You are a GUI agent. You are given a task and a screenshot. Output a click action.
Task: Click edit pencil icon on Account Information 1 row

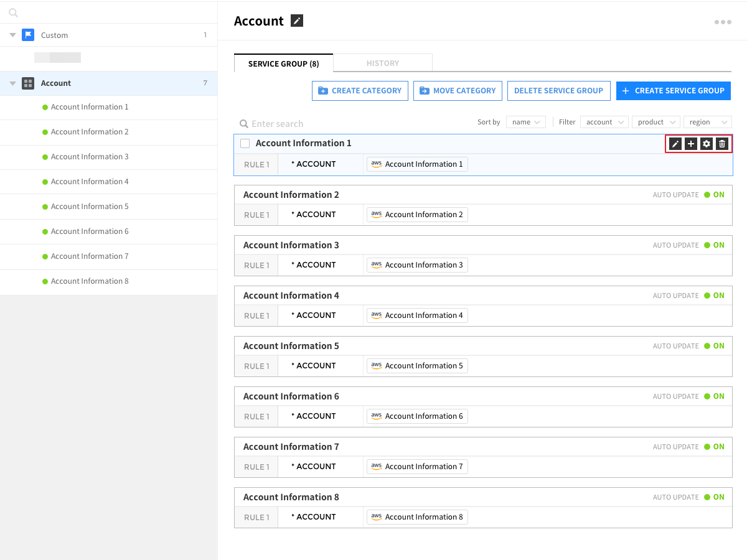click(x=675, y=144)
